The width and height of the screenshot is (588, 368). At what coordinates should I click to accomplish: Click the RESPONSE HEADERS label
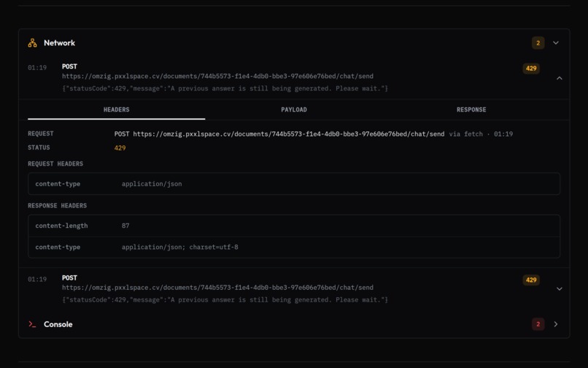57,206
